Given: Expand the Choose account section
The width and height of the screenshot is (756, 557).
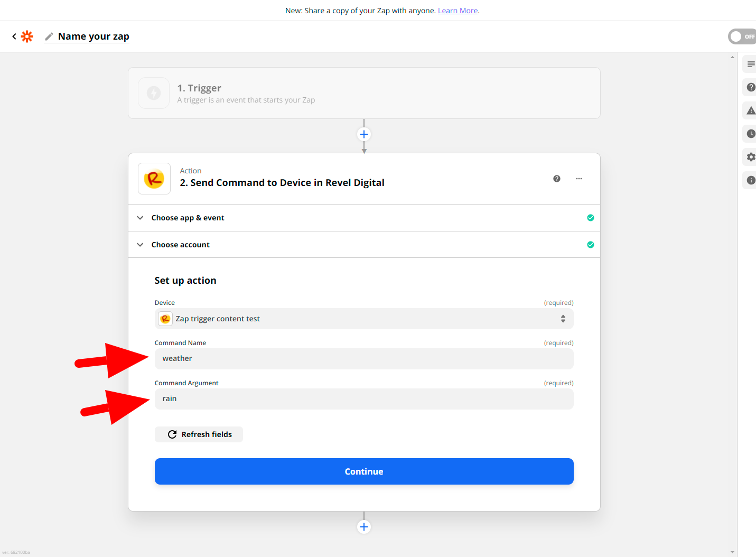Looking at the screenshot, I should (364, 245).
